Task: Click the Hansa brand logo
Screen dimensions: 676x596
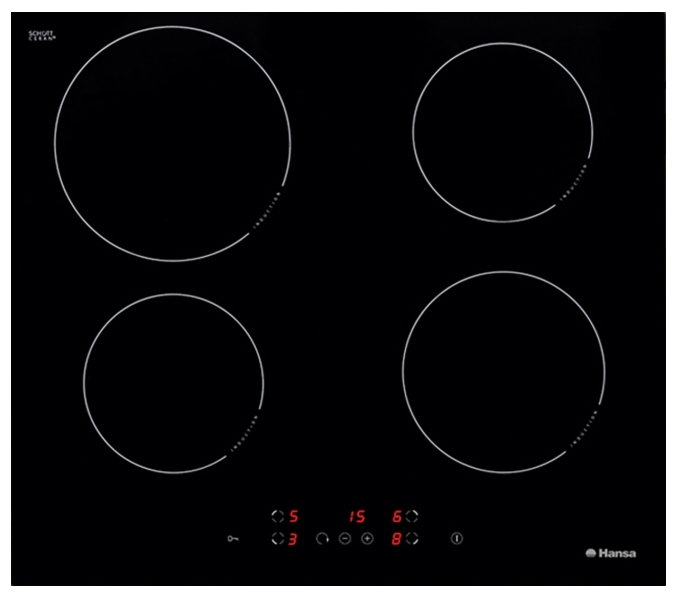Action: (610, 553)
